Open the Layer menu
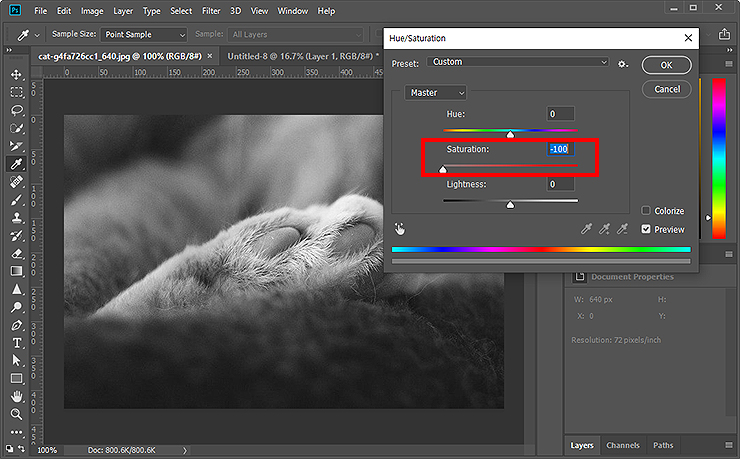The width and height of the screenshot is (740, 459). (x=123, y=11)
